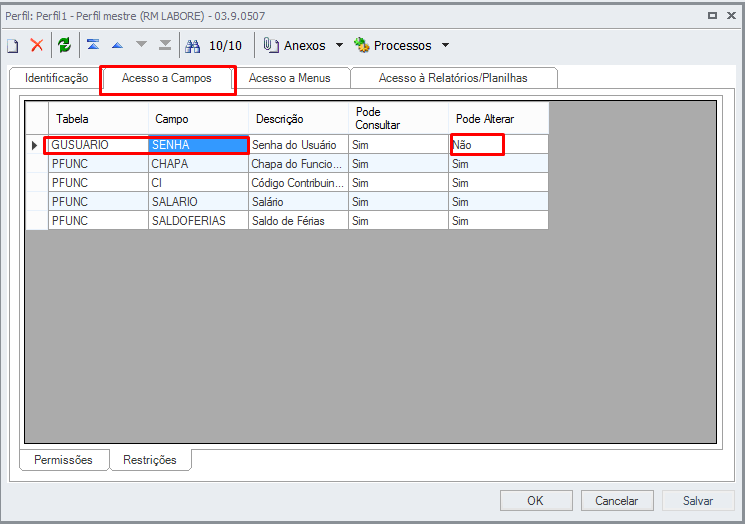
Task: Select the Acesso à Relatórios/Planilhas tab
Action: pyautogui.click(x=452, y=78)
